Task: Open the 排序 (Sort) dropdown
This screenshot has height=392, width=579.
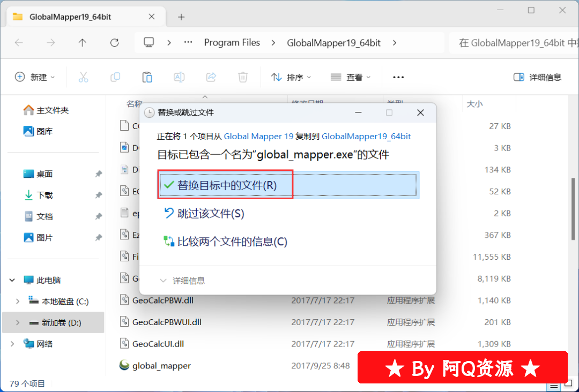Action: (291, 77)
